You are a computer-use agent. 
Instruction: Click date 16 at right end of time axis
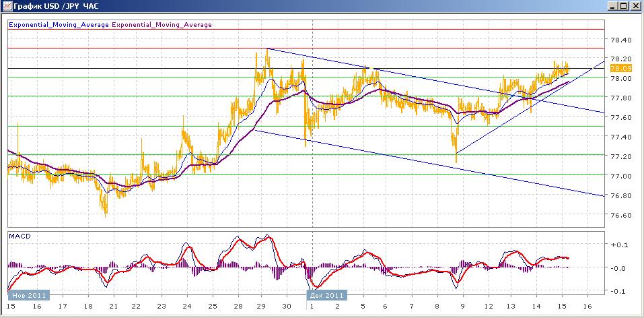pos(587,307)
